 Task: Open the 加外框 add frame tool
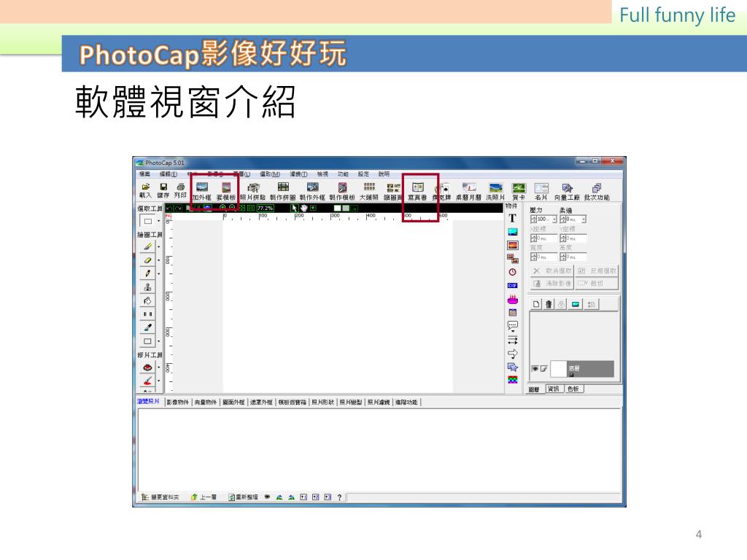pyautogui.click(x=202, y=192)
